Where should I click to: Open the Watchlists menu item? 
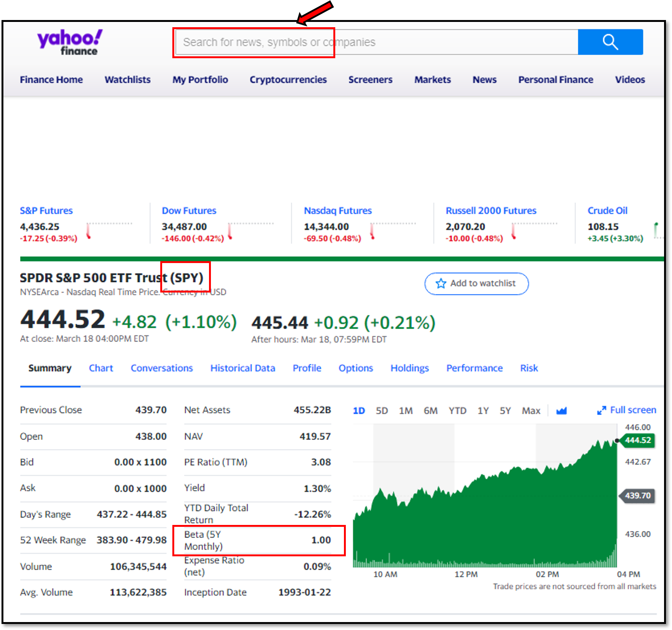tap(128, 80)
